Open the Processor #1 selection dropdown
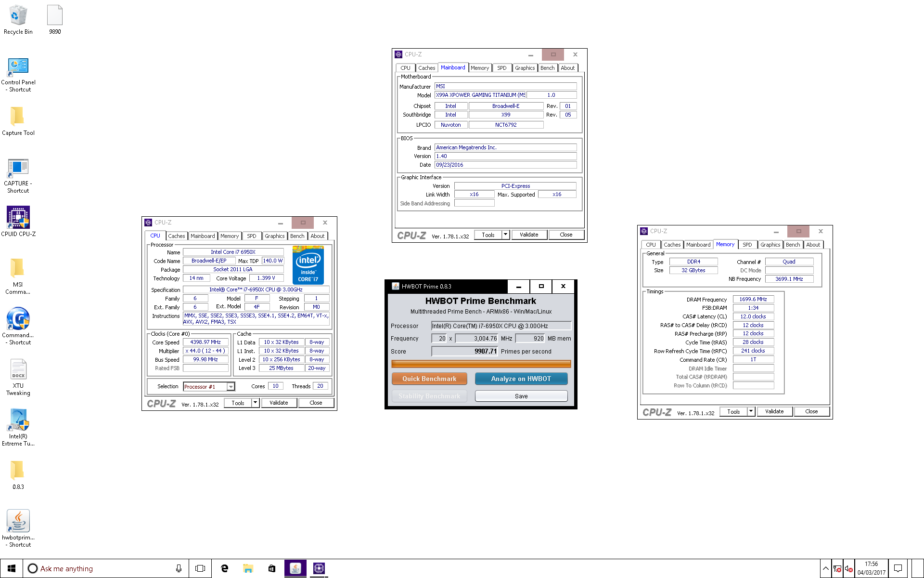 coord(231,386)
